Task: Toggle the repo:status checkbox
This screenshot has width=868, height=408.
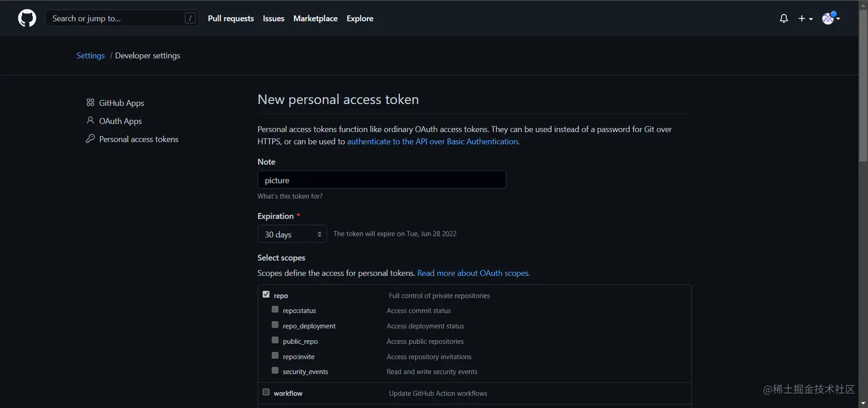Action: [275, 309]
